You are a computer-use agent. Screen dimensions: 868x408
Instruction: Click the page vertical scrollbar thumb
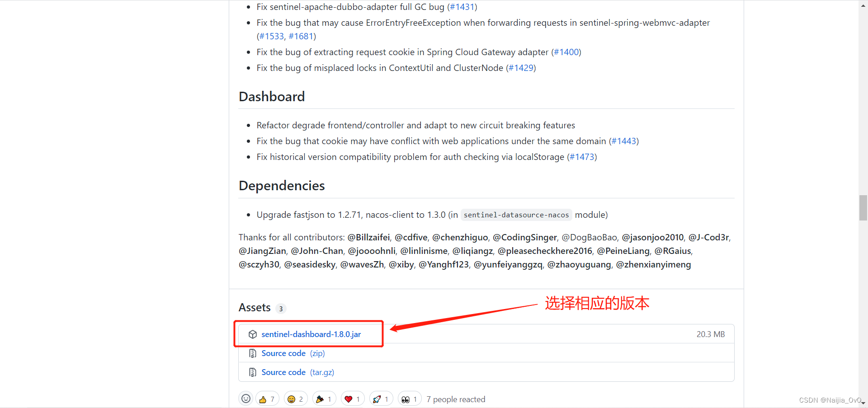pyautogui.click(x=863, y=208)
